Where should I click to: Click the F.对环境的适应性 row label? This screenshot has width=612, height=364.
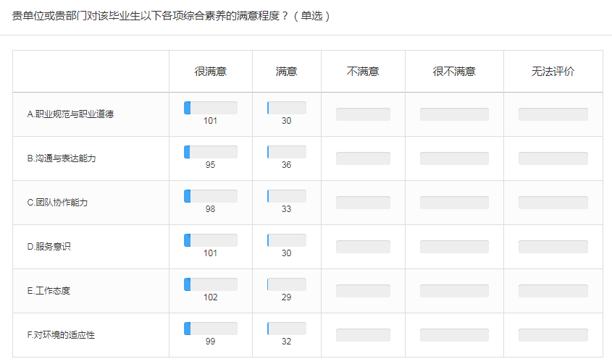(61, 335)
